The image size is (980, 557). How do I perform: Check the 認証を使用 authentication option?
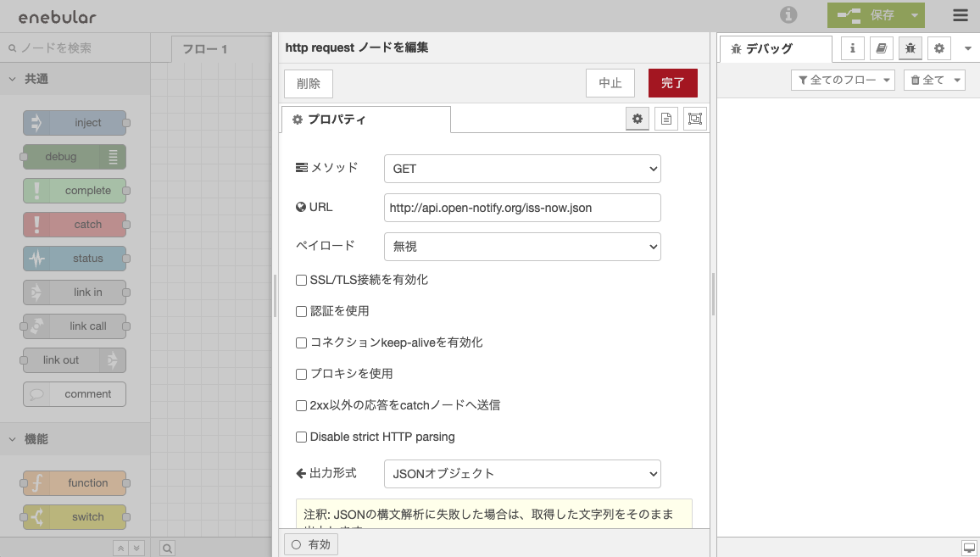coord(301,311)
